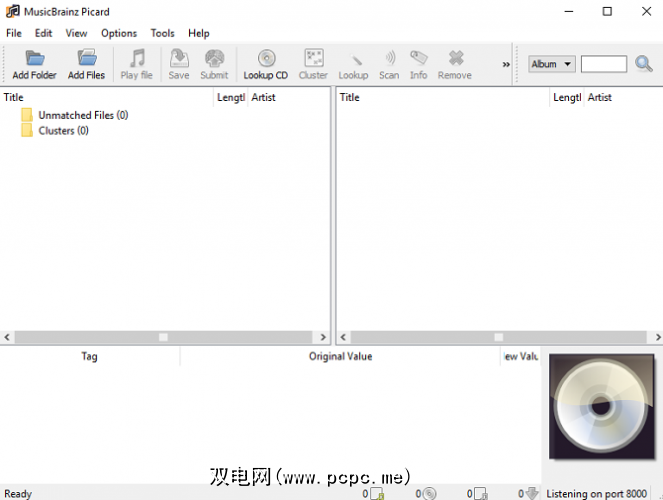Screen dimensions: 663x500
Task: Sort left pane by Artist header
Action: click(x=289, y=97)
